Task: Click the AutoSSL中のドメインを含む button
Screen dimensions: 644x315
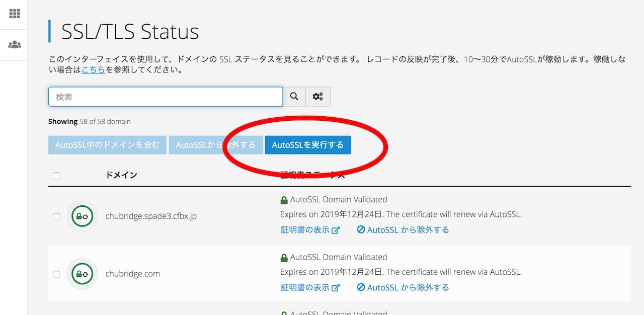Action: pos(107,145)
